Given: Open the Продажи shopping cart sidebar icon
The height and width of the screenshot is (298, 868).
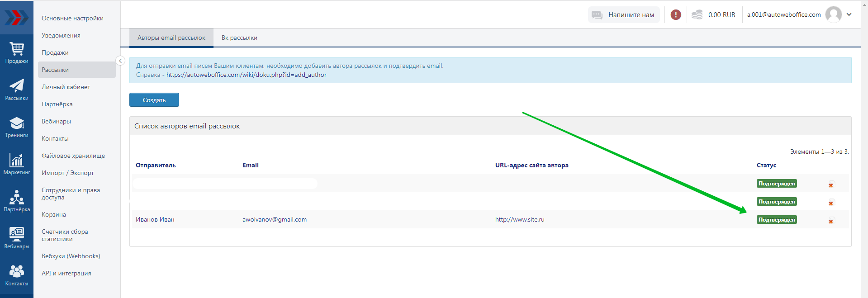Looking at the screenshot, I should 17,53.
